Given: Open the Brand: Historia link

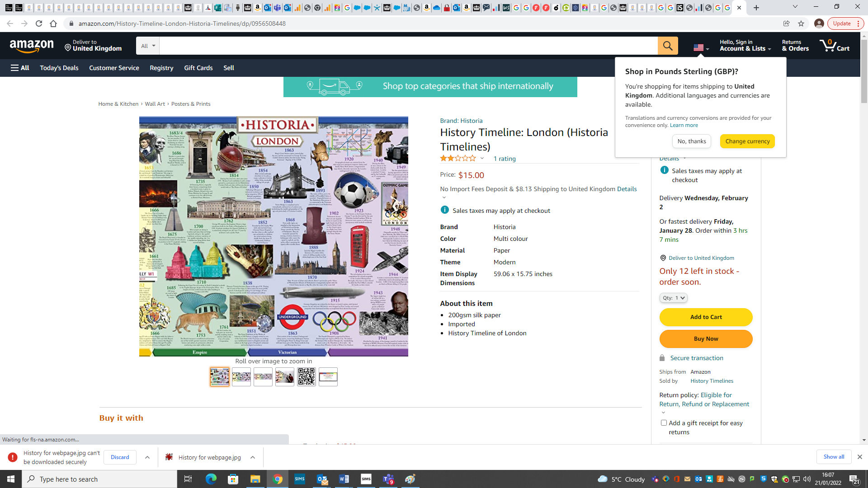Looking at the screenshot, I should [x=461, y=121].
